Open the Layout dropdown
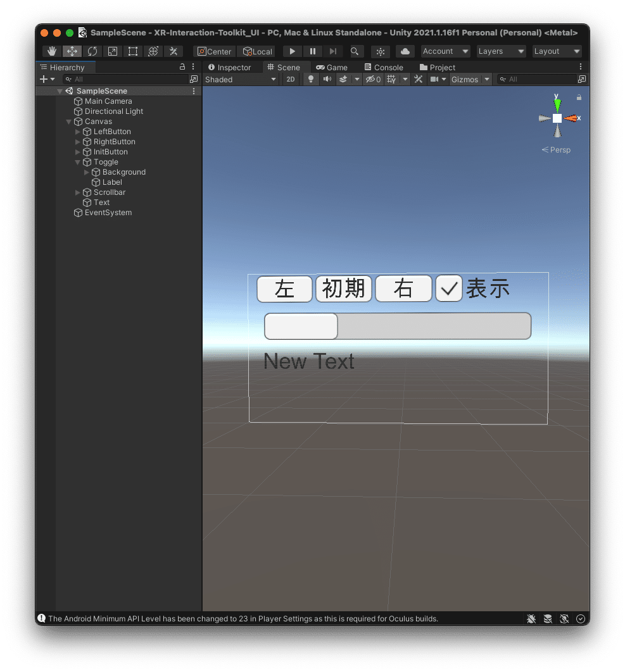This screenshot has width=625, height=672. [x=557, y=51]
